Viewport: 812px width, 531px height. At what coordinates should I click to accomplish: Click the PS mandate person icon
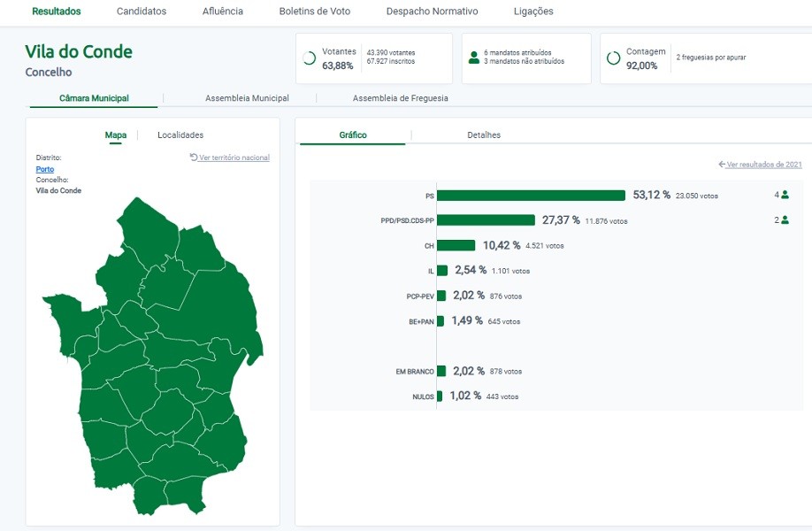[x=785, y=195]
